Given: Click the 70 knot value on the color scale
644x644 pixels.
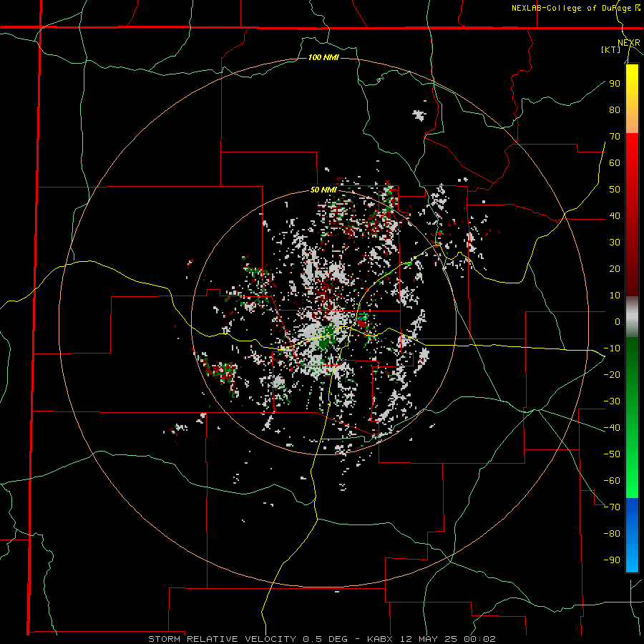Looking at the screenshot, I should tap(615, 137).
